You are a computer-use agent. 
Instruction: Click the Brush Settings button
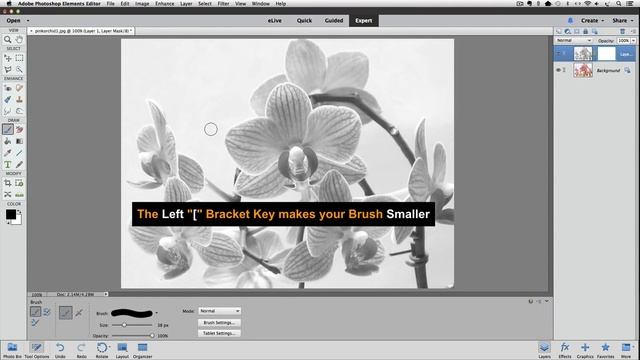pos(219,322)
